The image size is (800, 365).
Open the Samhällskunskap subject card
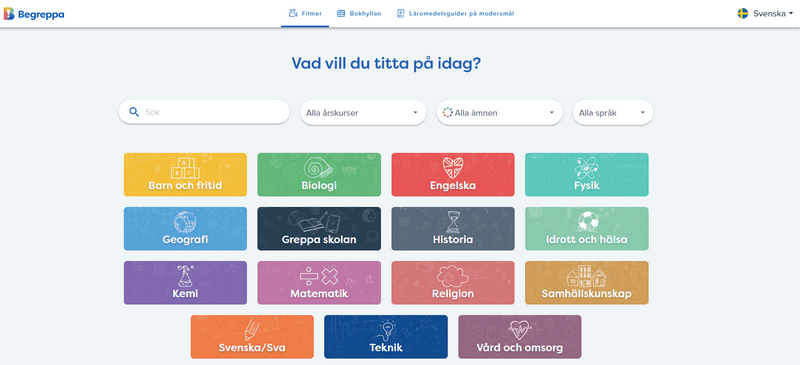[587, 283]
